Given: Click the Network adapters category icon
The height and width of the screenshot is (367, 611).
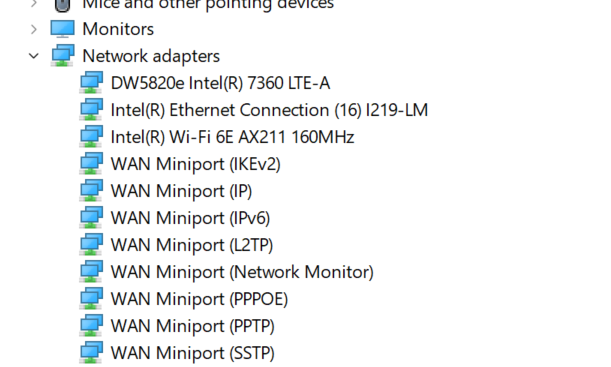Looking at the screenshot, I should pyautogui.click(x=62, y=55).
